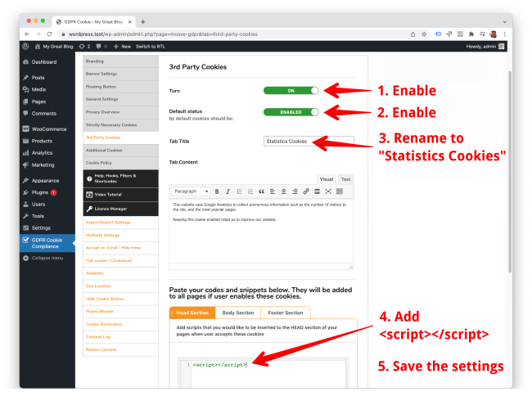Open Branding settings tab

(120, 61)
